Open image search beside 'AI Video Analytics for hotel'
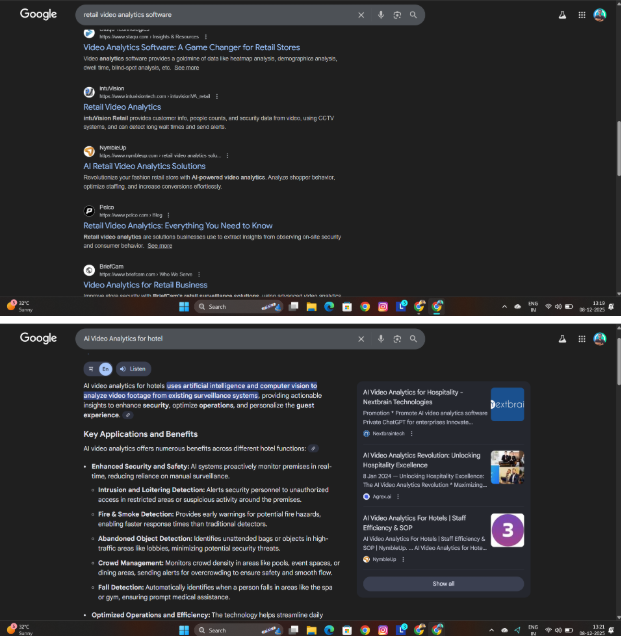 [x=397, y=339]
